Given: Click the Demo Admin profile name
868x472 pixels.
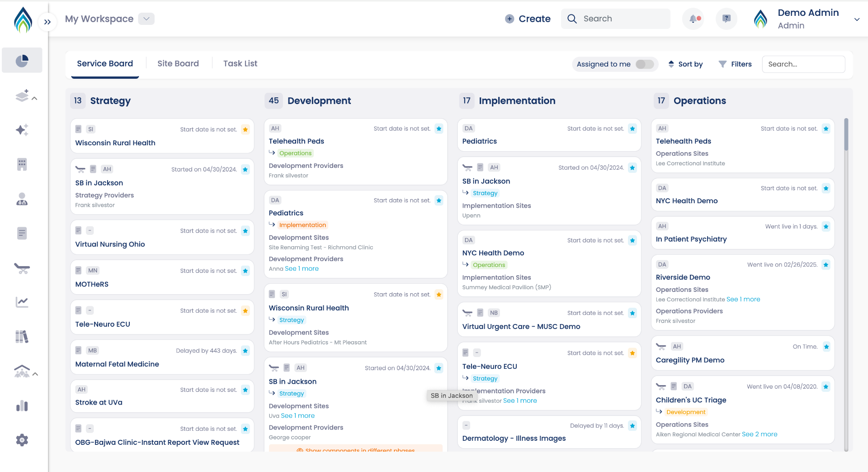Looking at the screenshot, I should point(808,13).
